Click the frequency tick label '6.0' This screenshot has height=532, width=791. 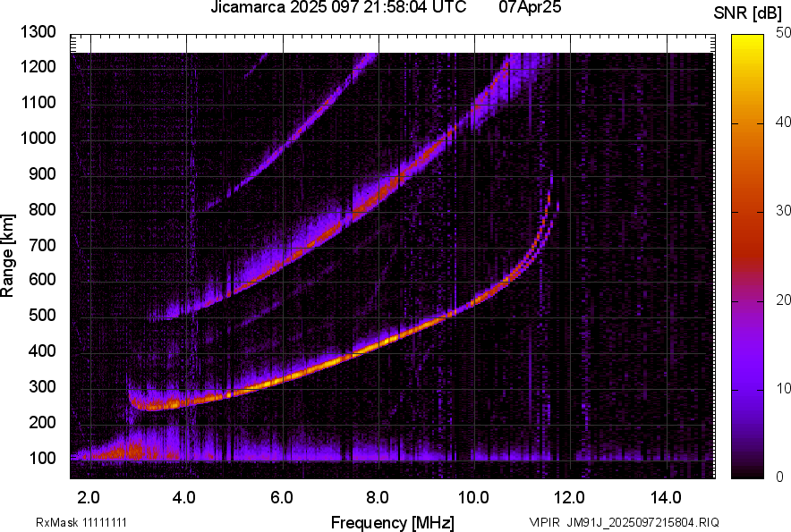pyautogui.click(x=282, y=498)
